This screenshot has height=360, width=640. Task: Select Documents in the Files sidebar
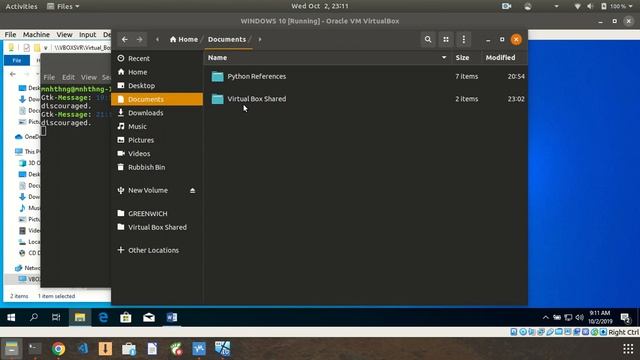(157, 99)
